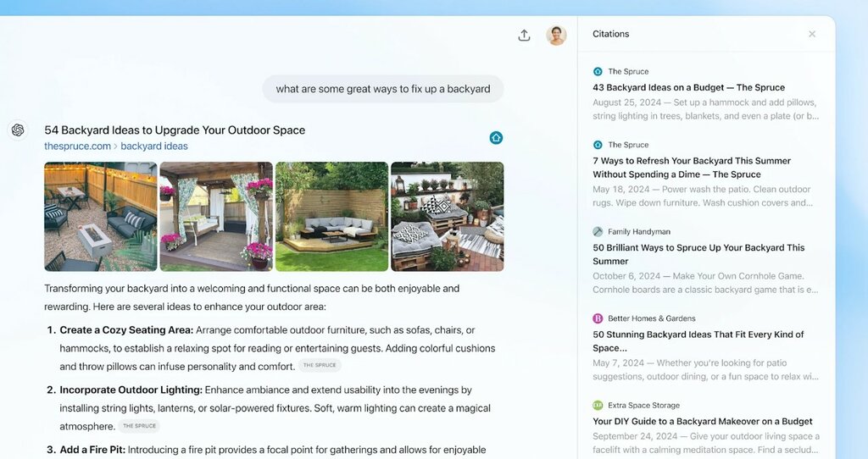Click the ChatGPT logo icon beside the answer

[x=18, y=130]
